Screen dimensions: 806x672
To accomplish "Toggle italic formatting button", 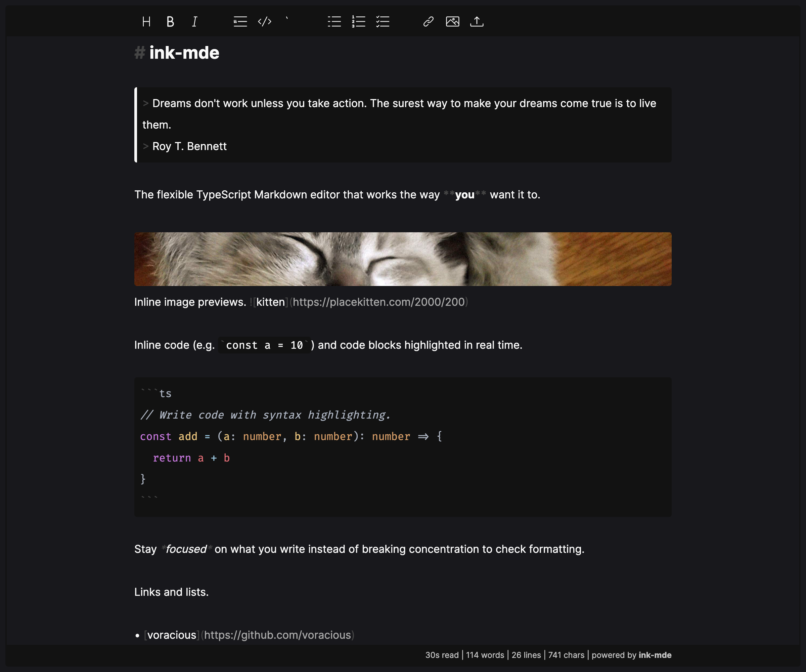I will [194, 21].
